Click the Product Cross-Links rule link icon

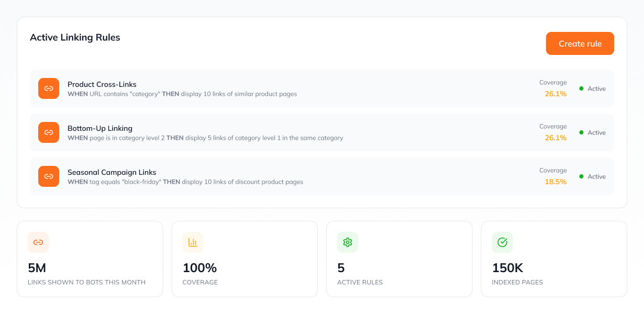pyautogui.click(x=48, y=88)
